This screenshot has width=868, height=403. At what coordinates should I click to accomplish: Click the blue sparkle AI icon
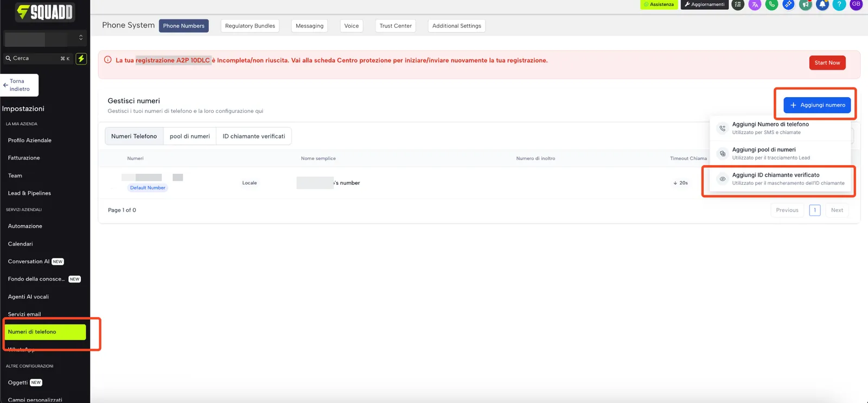point(788,4)
